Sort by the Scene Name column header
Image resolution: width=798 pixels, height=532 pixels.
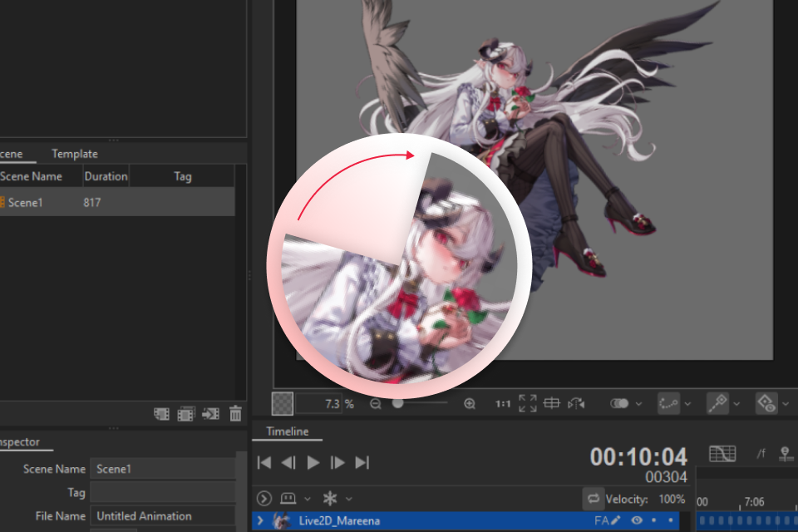(41, 176)
